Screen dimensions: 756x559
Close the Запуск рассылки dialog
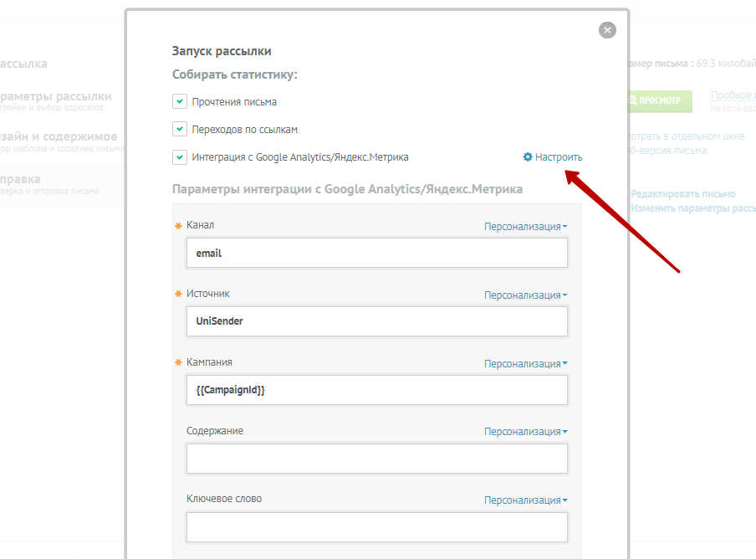[x=607, y=30]
